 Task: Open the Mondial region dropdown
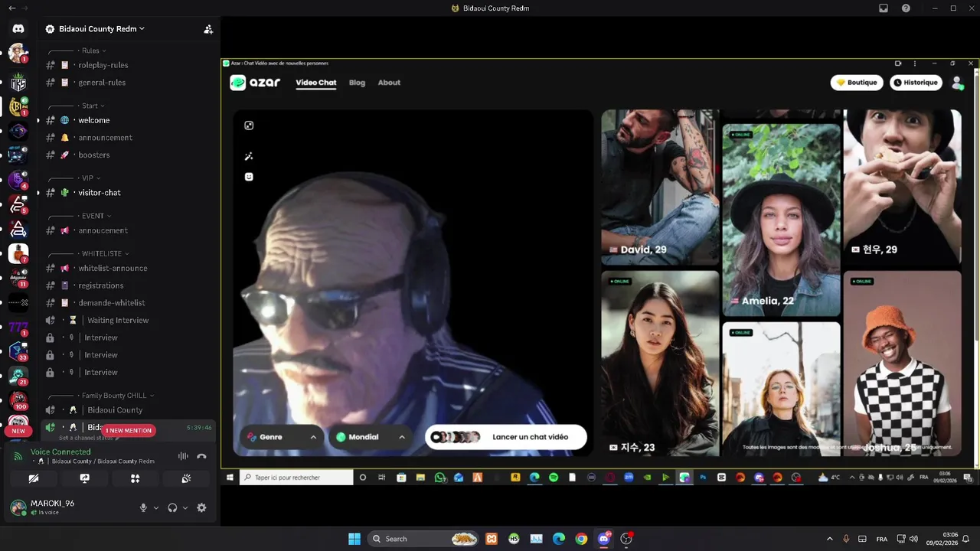371,437
